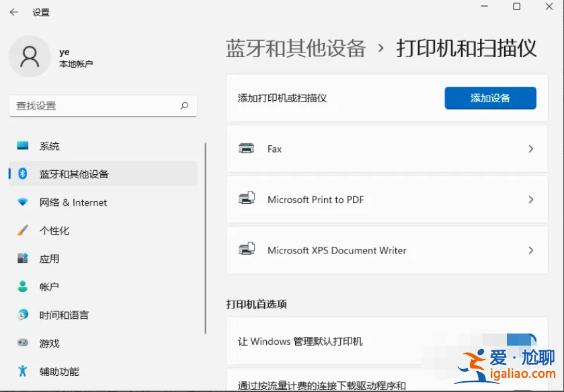
Task: Expand the Fax device entry
Action: [x=531, y=149]
